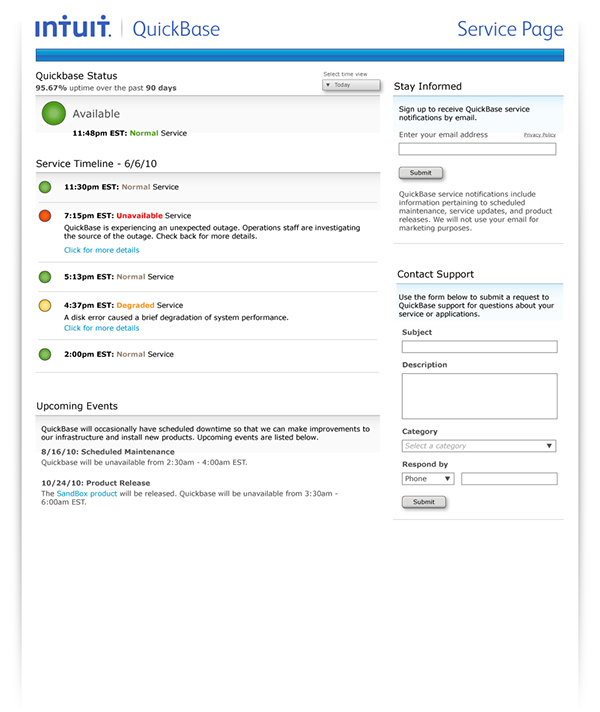The image size is (600, 712).
Task: Click the Upcoming Events heading
Action: pos(77,406)
